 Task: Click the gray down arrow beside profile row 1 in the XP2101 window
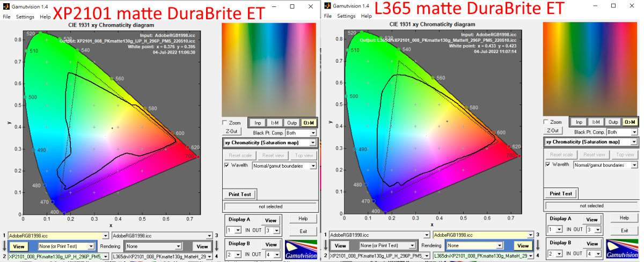pos(5,246)
